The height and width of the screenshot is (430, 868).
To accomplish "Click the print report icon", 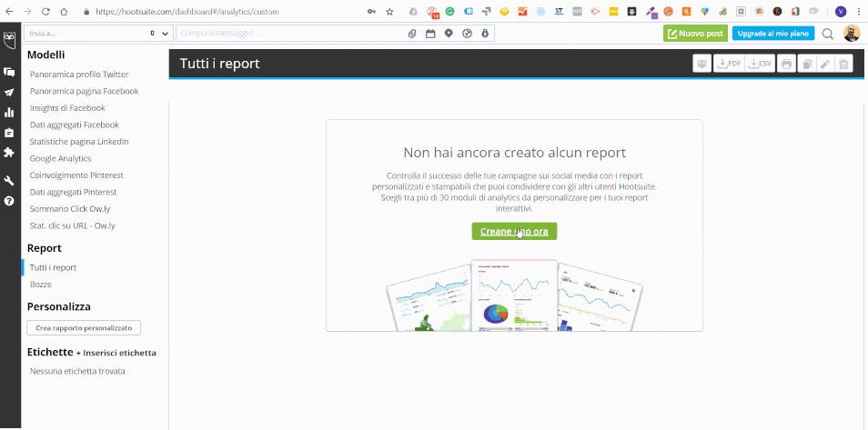I will click(x=786, y=64).
